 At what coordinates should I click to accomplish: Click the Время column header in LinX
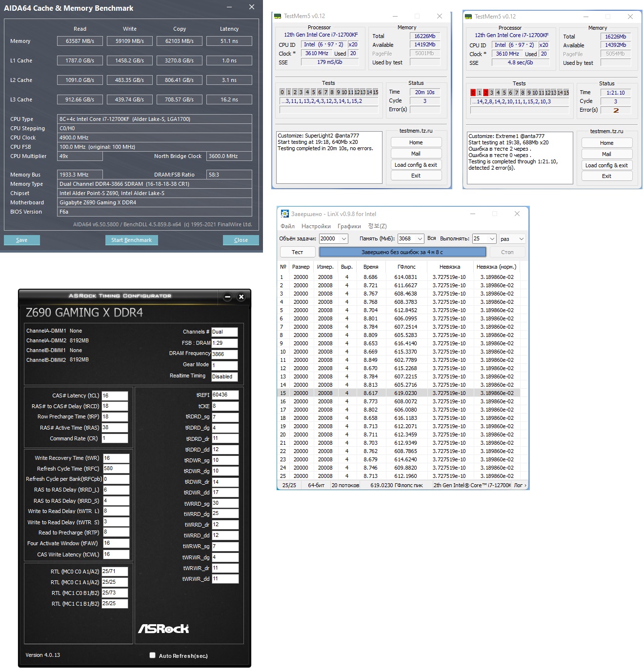(x=371, y=267)
